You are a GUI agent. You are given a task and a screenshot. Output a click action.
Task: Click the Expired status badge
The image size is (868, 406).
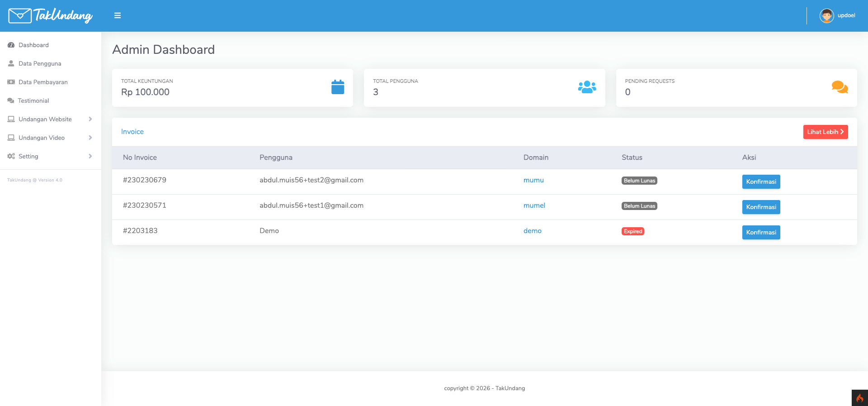(632, 231)
